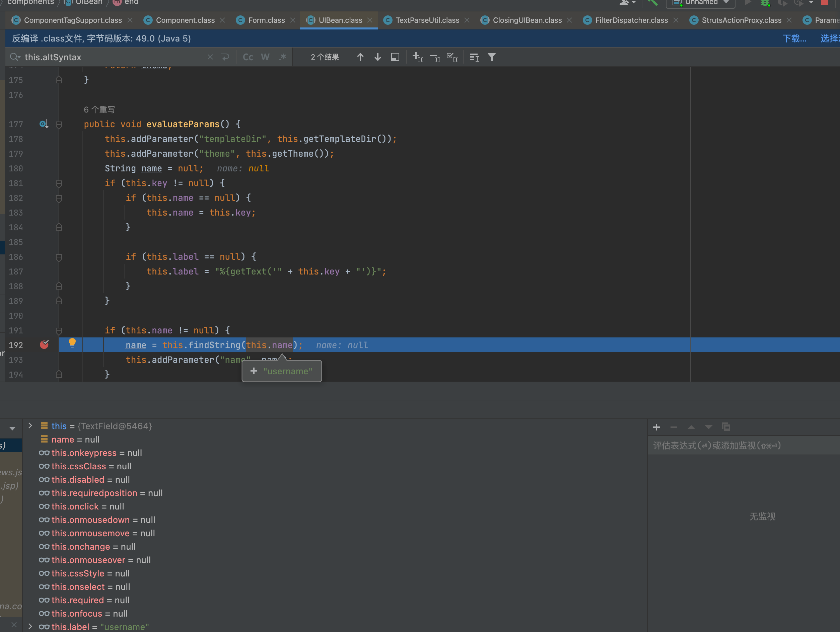Click the red Stop button
Screen dimensions: 840x632
pyautogui.click(x=825, y=2)
